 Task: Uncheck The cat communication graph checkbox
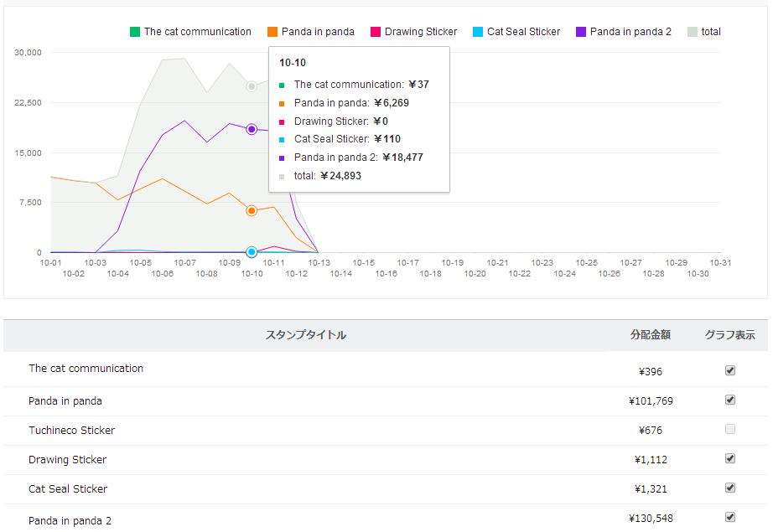click(x=730, y=370)
